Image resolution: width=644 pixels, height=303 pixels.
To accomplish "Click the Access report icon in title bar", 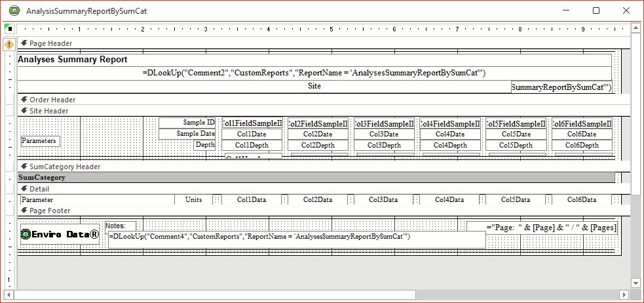I will (x=14, y=10).
